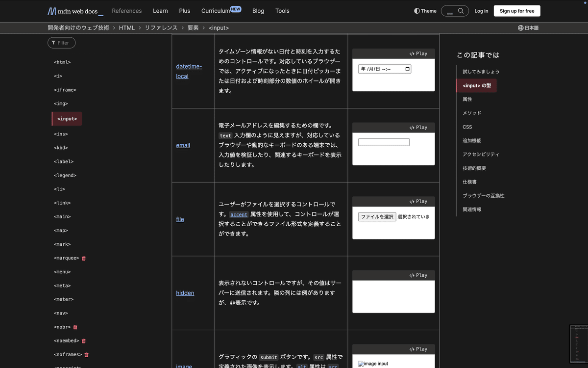Screen dimensions: 588x368
Task: Click the ファイルを選択 button in the file example
Action: [377, 216]
